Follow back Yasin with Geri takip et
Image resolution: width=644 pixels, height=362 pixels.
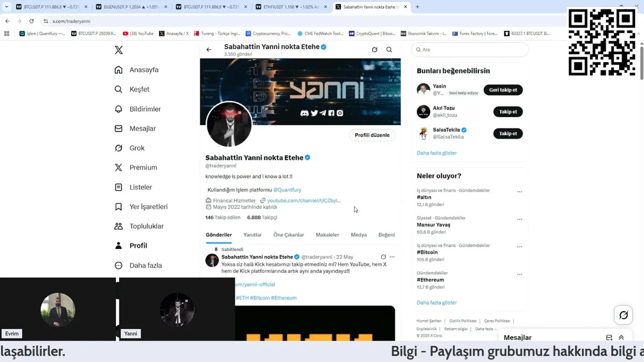point(503,90)
